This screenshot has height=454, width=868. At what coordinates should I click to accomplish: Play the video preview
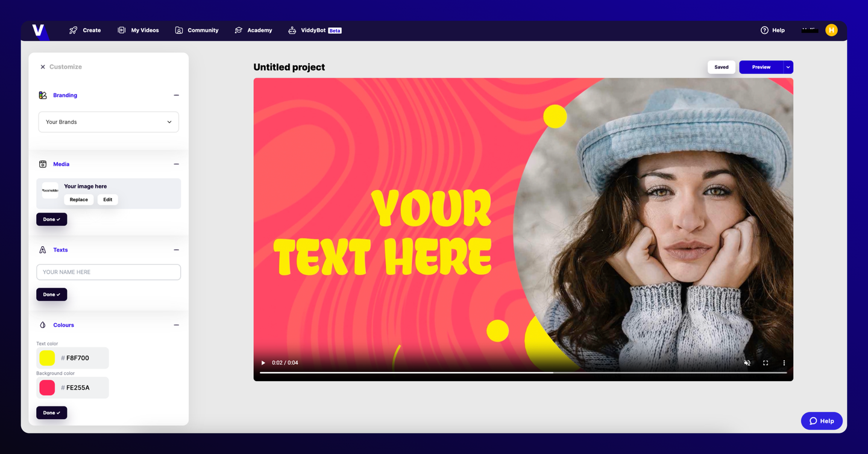[x=263, y=363]
